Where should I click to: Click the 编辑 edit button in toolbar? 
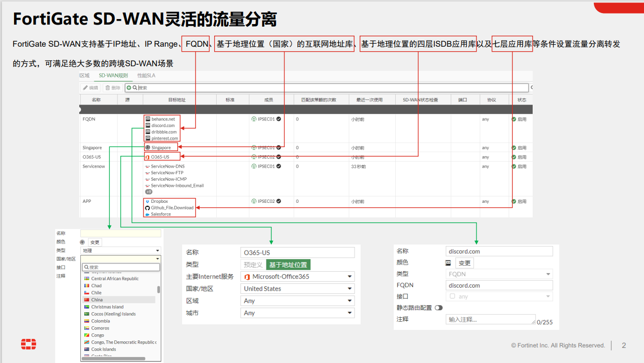tap(91, 88)
